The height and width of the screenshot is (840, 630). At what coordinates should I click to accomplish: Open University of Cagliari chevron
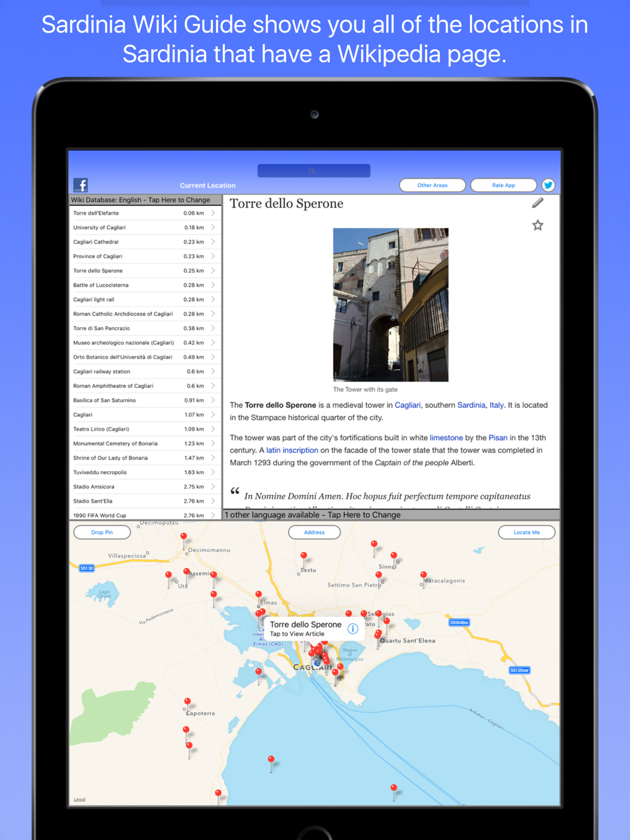coord(213,227)
